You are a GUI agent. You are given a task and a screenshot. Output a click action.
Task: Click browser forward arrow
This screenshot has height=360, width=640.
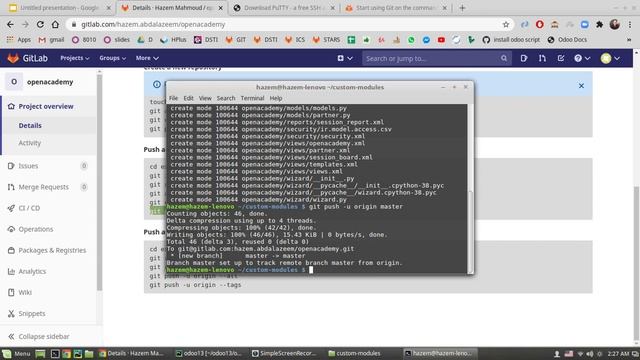pos(25,24)
